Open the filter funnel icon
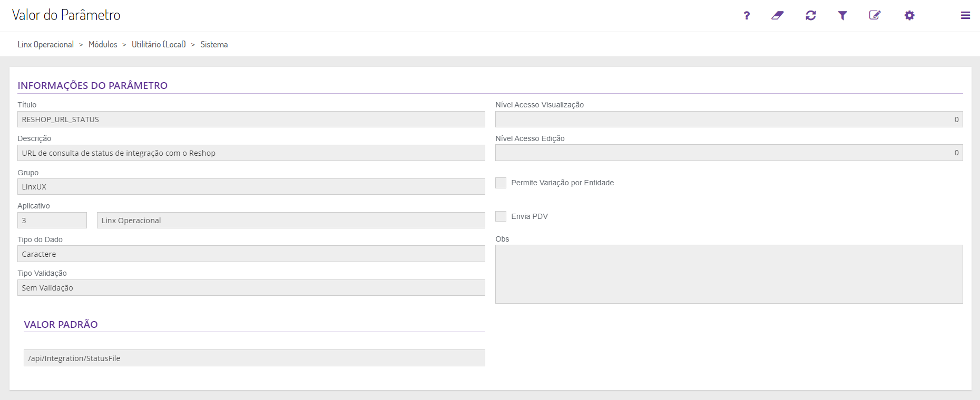The width and height of the screenshot is (980, 400). 842,15
